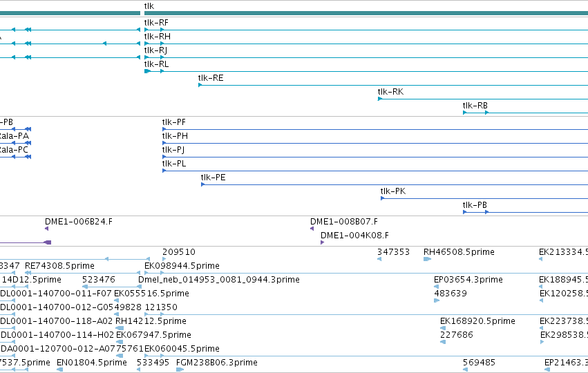
Task: Click the tlk-RE transcript label
Action: (211, 78)
